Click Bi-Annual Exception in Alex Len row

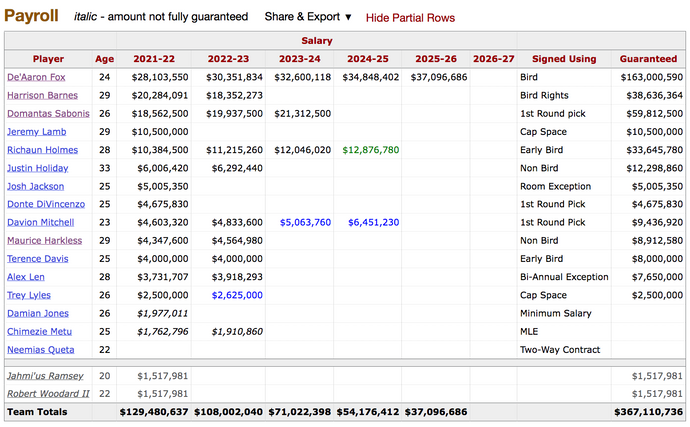[x=564, y=277]
